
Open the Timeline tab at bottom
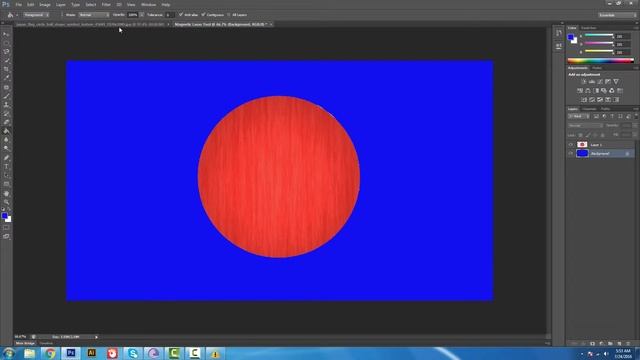(46, 343)
